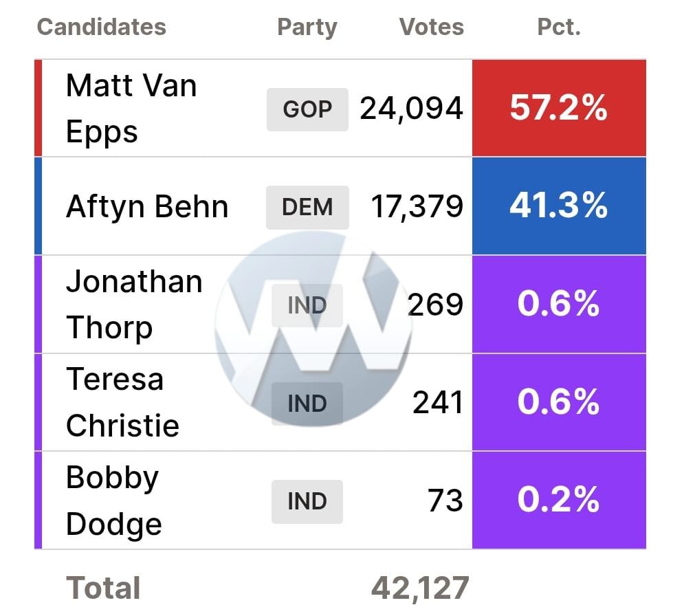Click the DEM party badge
The image size is (673, 616).
(x=307, y=207)
